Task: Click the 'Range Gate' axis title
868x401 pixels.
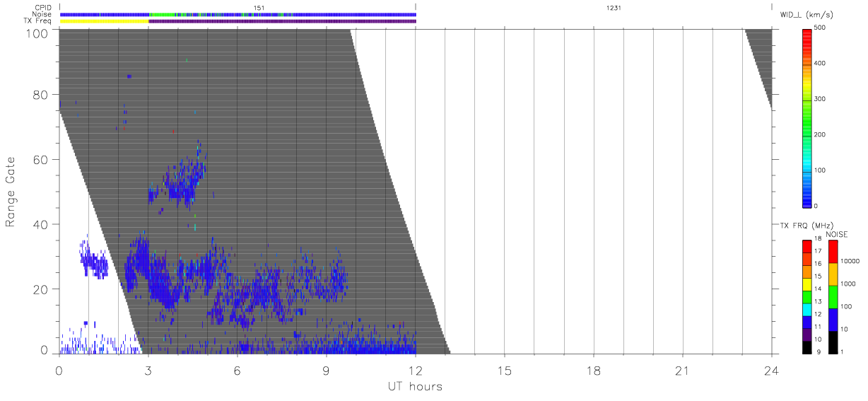Action: point(11,192)
